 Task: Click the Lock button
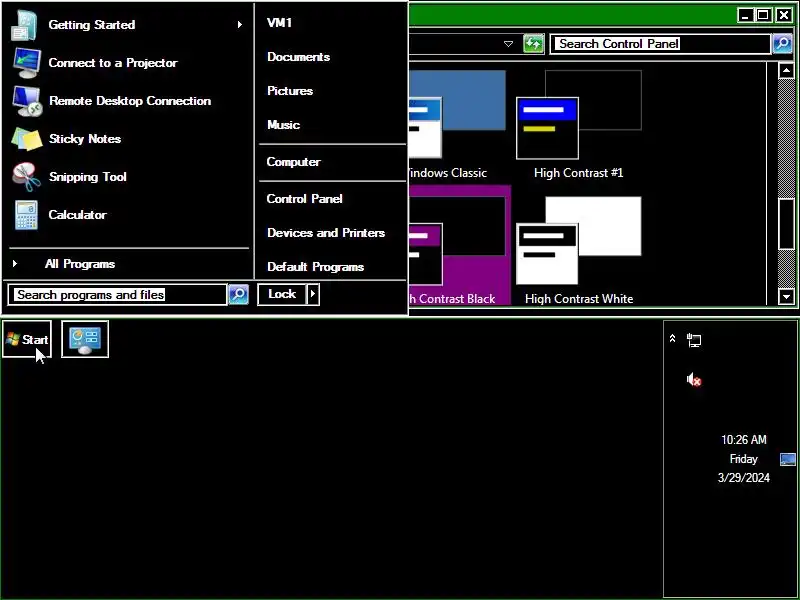(x=282, y=294)
